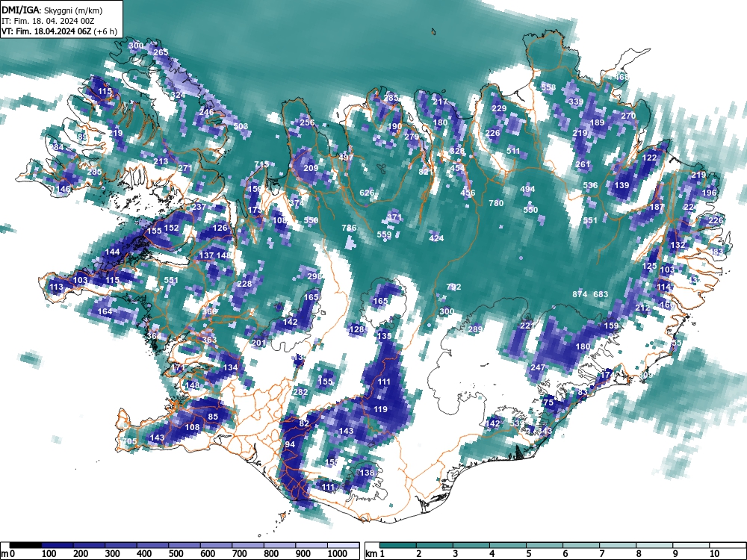Screen dimensions: 747x560
Task: Click the map value 786
Action: click(x=349, y=228)
